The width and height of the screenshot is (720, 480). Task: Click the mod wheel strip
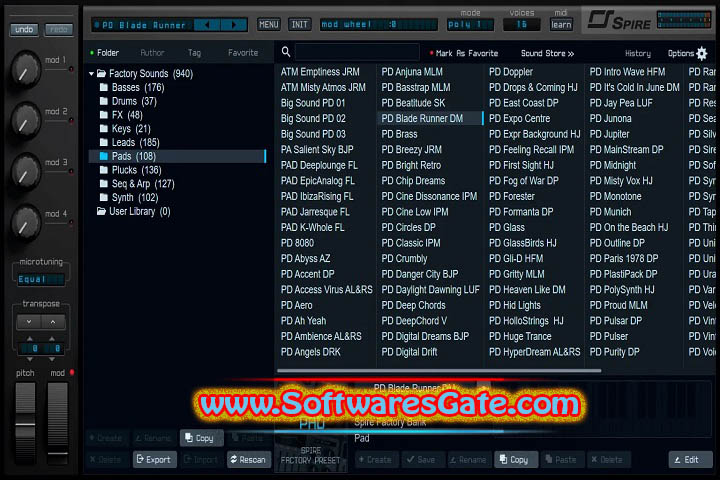tap(58, 423)
